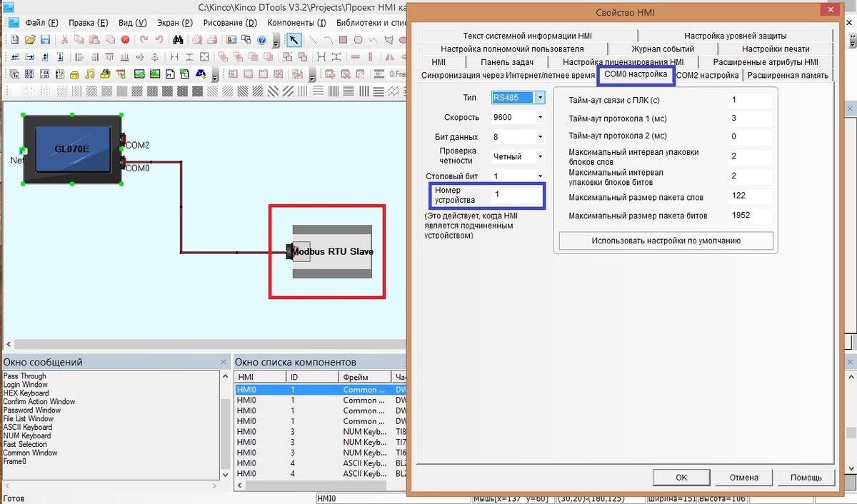Screen dimensions: 857x504
Task: Click the Align Left icon
Action: pos(79,56)
